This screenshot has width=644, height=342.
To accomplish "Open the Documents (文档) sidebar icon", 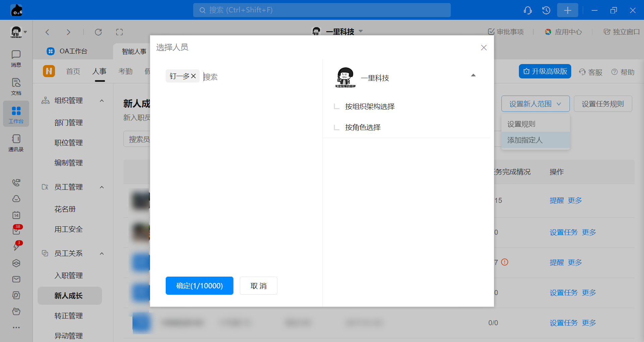I will (x=16, y=86).
